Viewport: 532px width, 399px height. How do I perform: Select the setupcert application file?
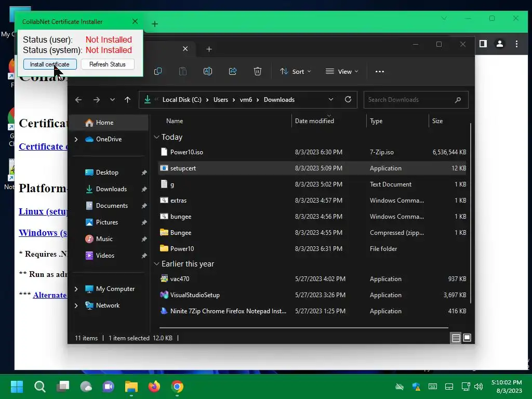pos(312,168)
